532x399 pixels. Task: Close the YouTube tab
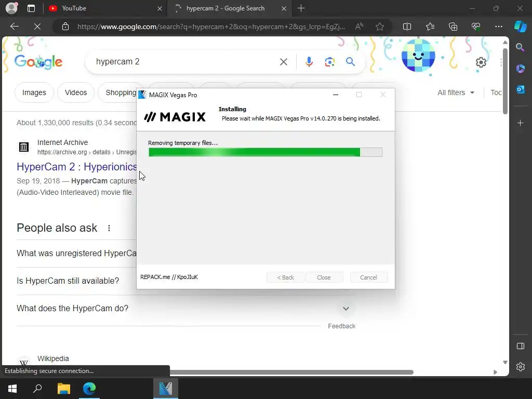(x=160, y=8)
